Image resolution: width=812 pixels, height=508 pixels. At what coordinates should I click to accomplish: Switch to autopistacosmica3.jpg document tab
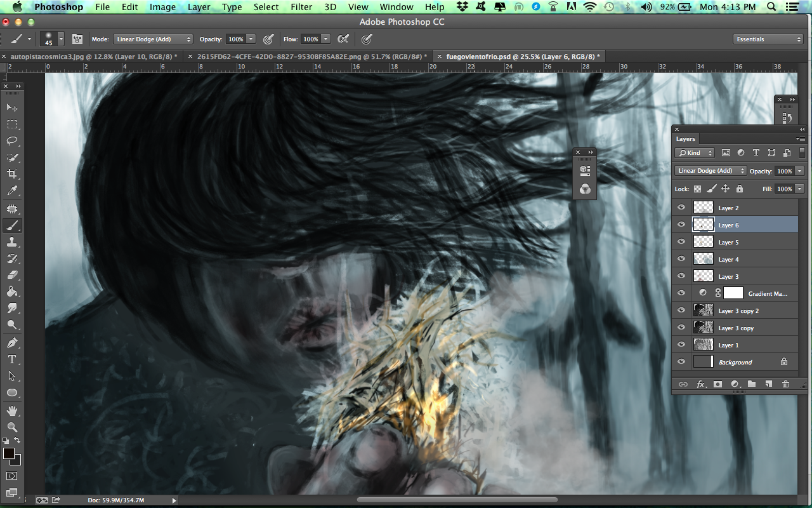[94, 57]
